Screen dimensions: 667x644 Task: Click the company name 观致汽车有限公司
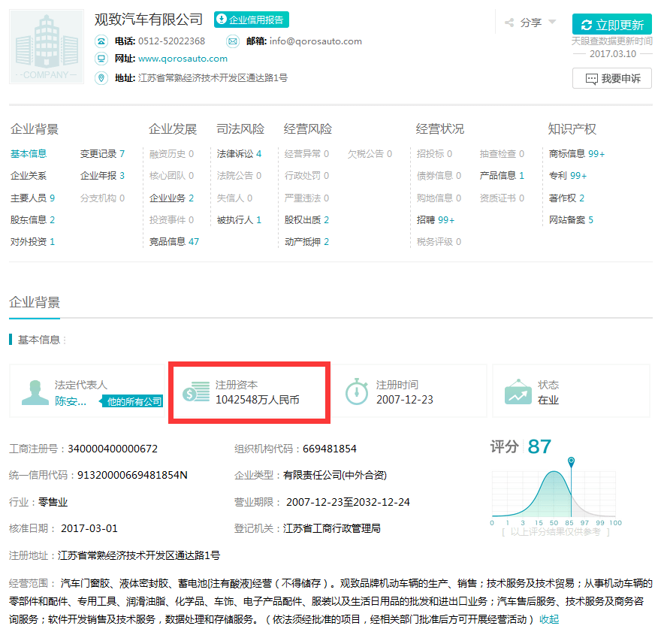click(149, 19)
